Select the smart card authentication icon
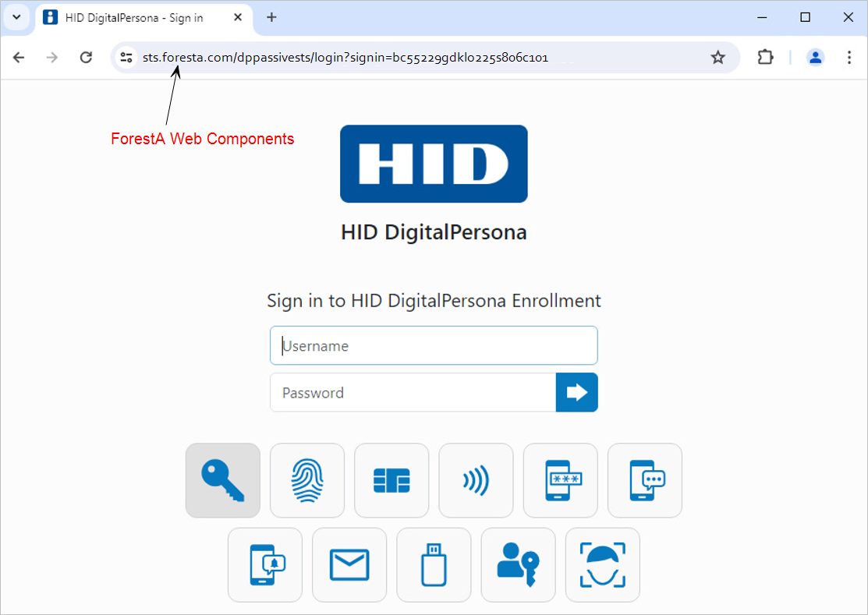The width and height of the screenshot is (868, 615). (391, 480)
